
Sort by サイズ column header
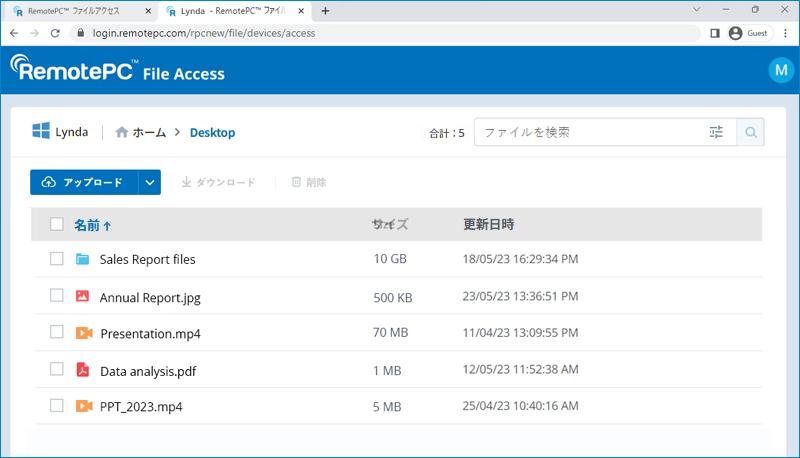[390, 224]
